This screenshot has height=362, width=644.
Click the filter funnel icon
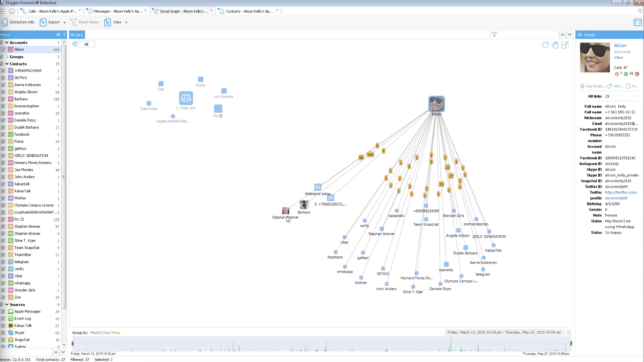click(494, 35)
